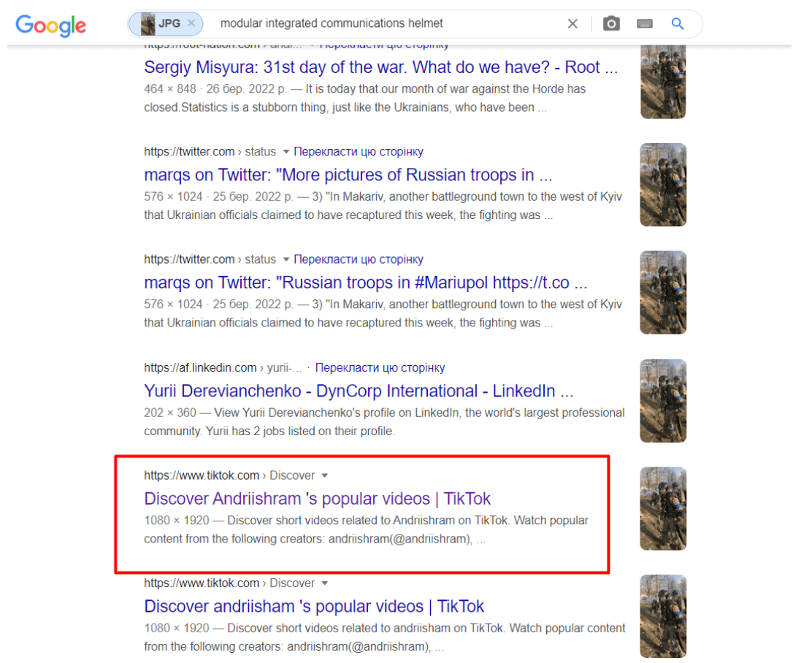Translate the Mariupol Twitter result page
The image size is (812, 663).
[x=359, y=259]
